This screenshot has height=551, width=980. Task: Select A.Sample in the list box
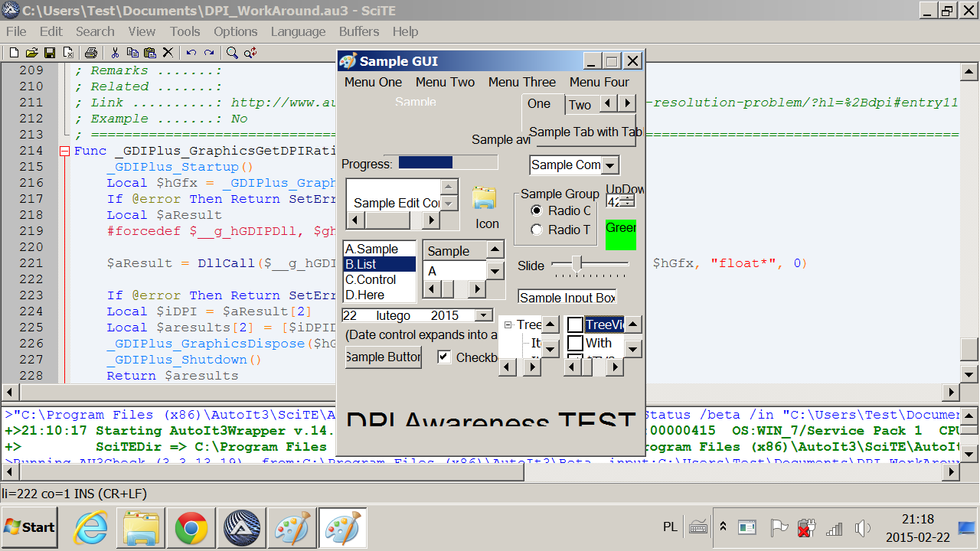(x=380, y=249)
